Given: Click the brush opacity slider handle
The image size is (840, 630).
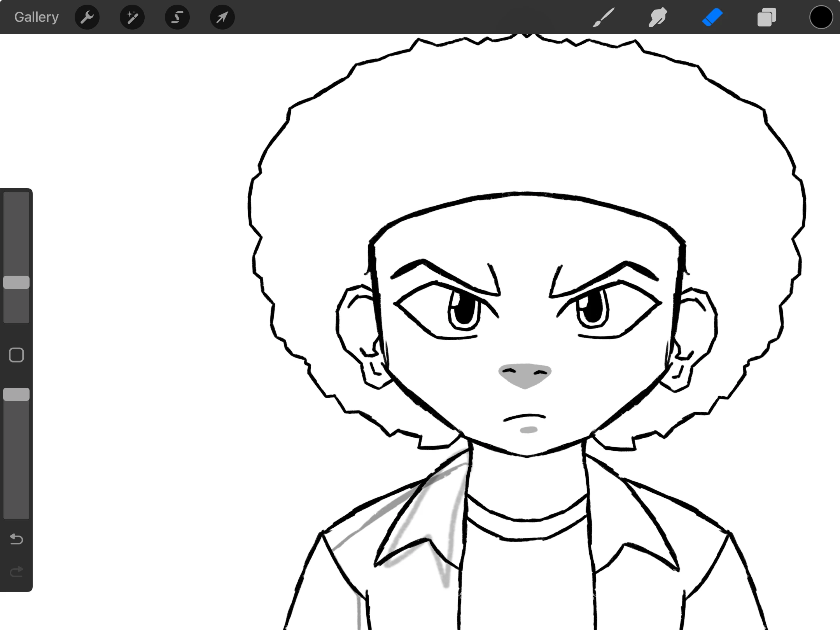Looking at the screenshot, I should [16, 394].
